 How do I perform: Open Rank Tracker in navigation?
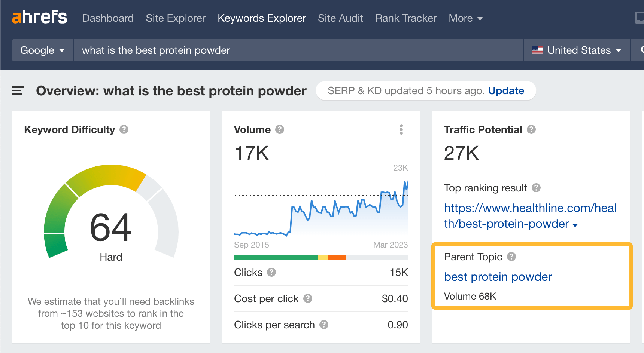406,18
